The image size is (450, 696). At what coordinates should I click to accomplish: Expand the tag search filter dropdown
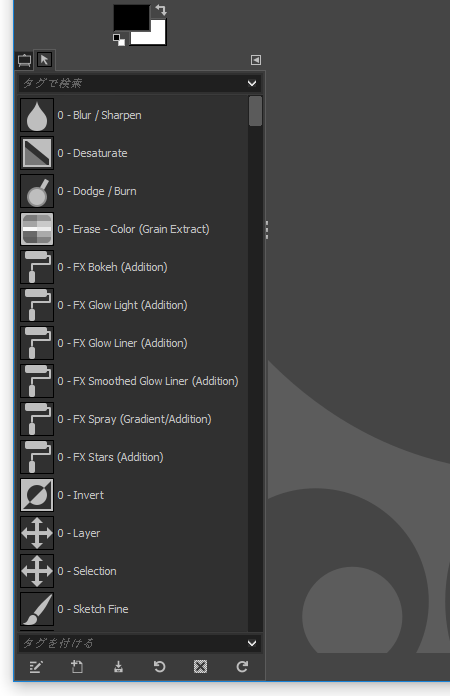click(x=252, y=83)
